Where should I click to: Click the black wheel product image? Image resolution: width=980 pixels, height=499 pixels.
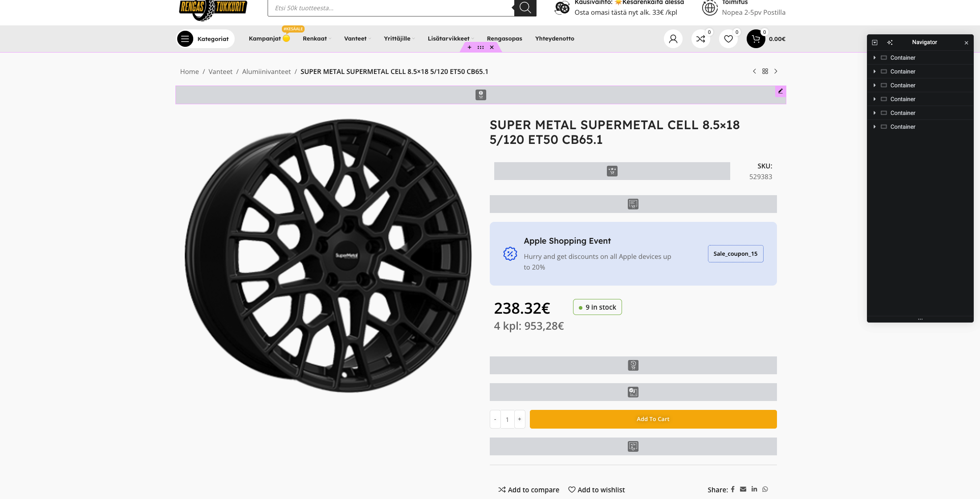point(328,256)
